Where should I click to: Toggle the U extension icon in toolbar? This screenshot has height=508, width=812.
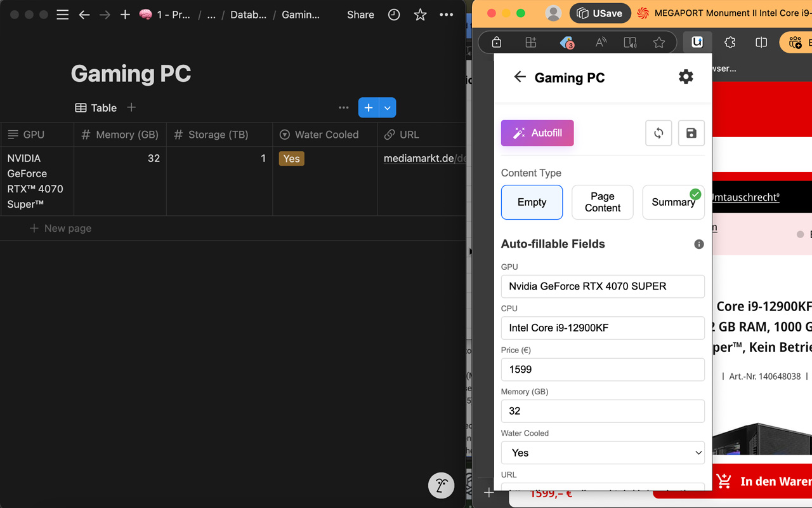697,43
